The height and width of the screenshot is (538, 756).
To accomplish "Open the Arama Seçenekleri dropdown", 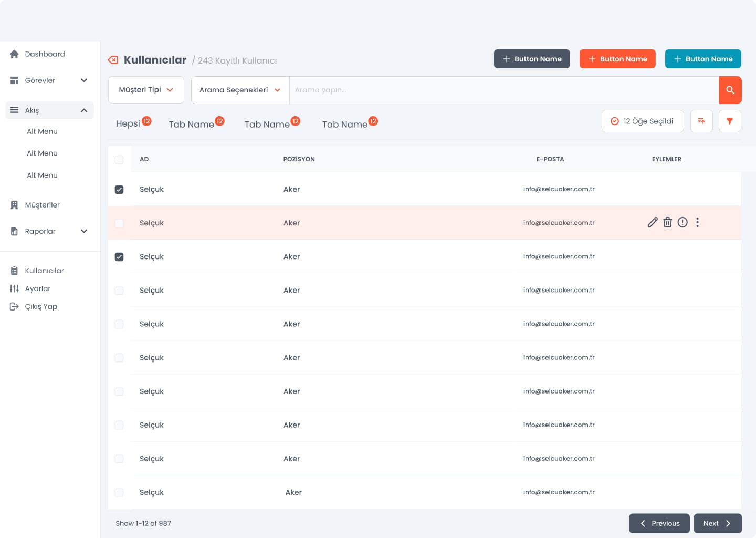I will tap(240, 90).
